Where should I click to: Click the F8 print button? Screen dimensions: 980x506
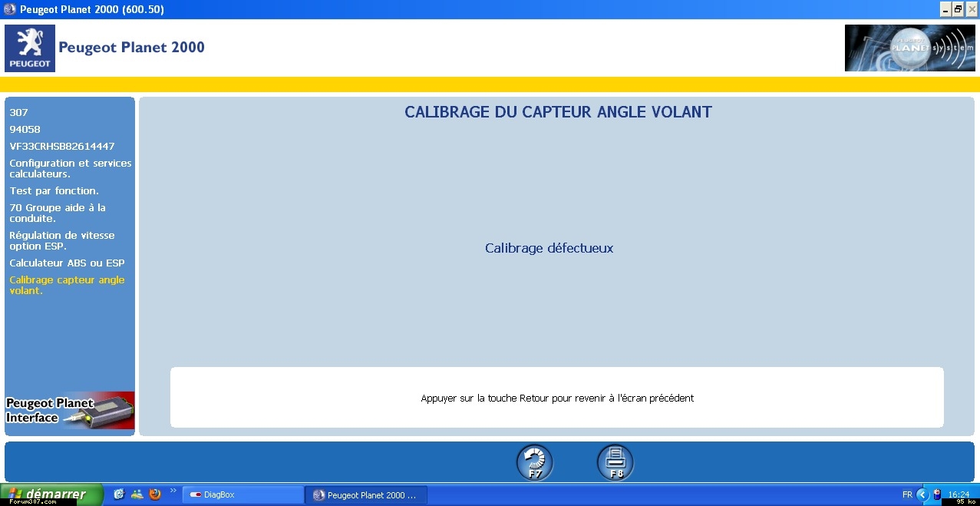pyautogui.click(x=615, y=462)
